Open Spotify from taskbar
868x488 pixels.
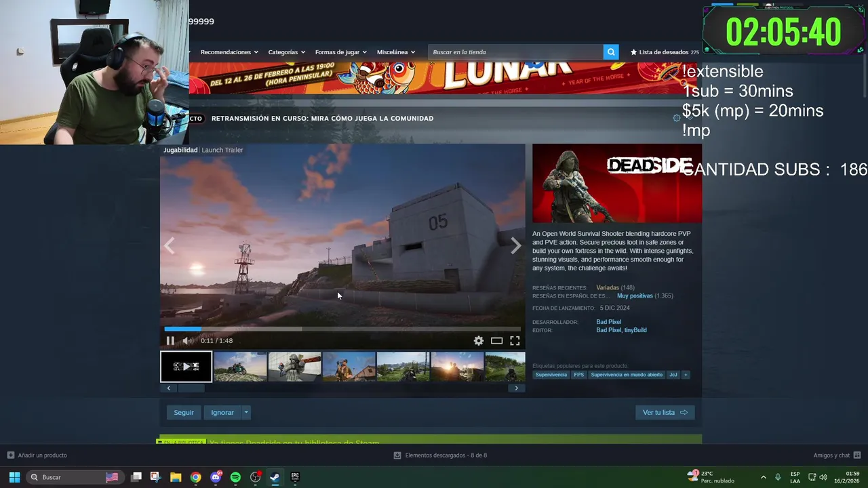235,477
